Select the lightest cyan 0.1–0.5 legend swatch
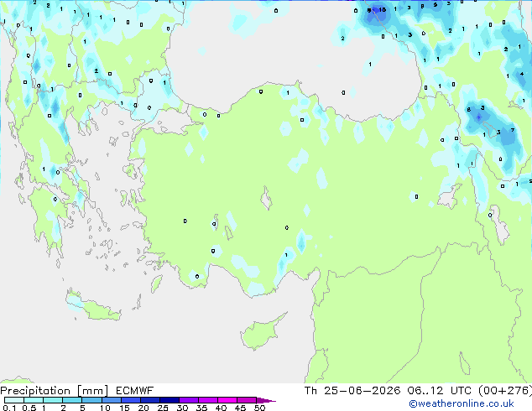This screenshot has height=411, width=532. 14,400
